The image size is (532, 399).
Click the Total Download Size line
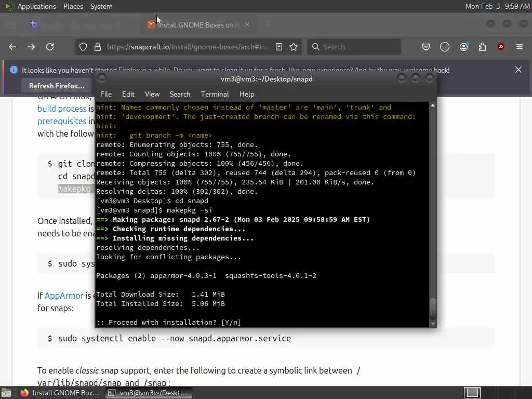click(161, 294)
